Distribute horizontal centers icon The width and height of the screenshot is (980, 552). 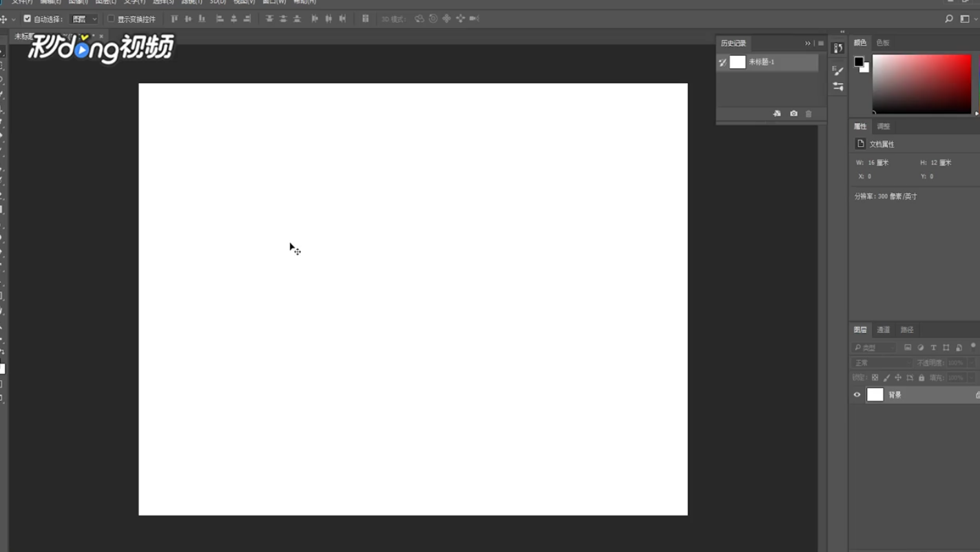point(329,19)
